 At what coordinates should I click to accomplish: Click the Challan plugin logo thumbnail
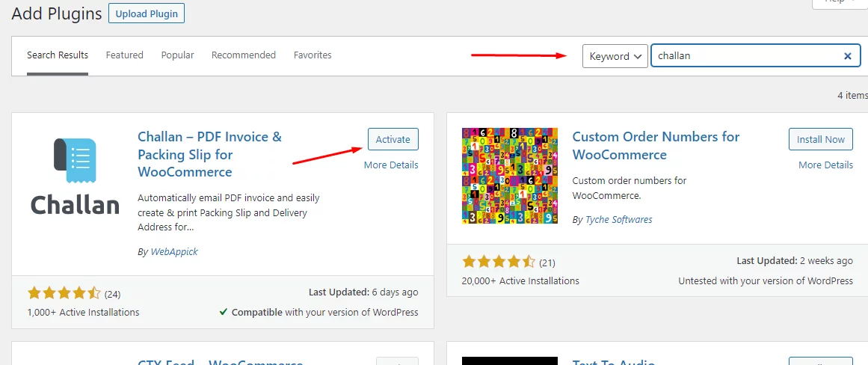click(x=75, y=176)
